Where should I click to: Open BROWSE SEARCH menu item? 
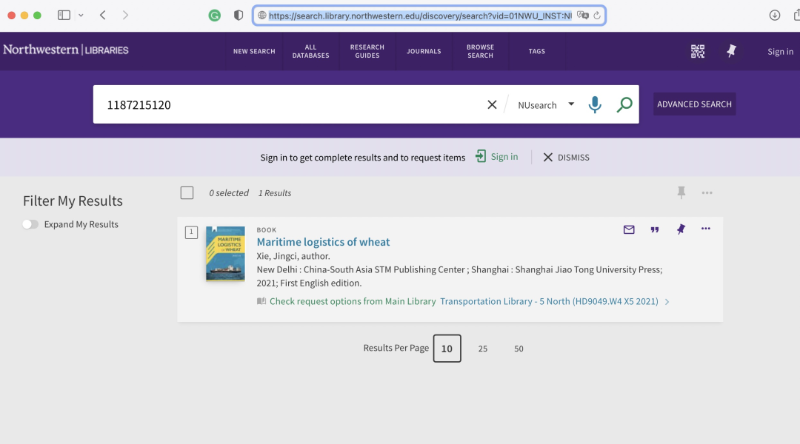[x=480, y=51]
